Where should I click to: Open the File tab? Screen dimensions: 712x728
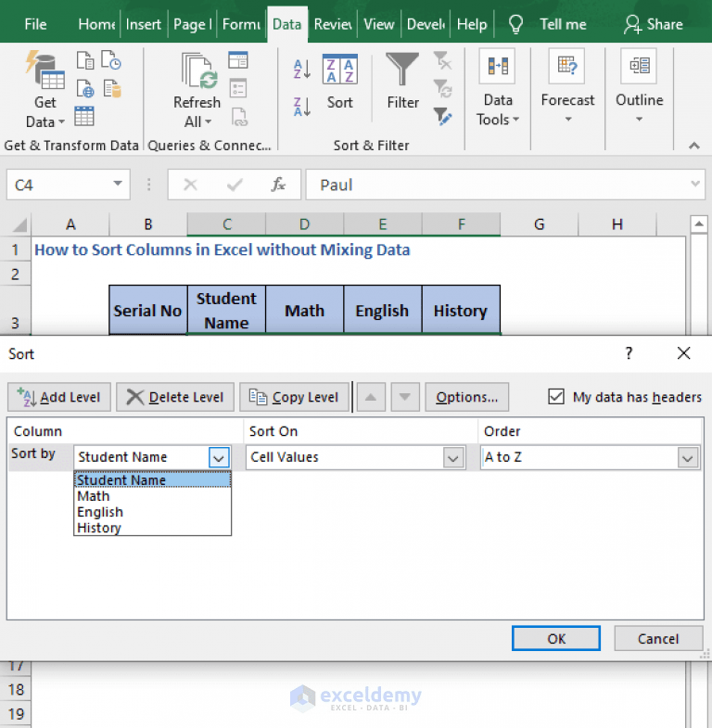tap(35, 24)
